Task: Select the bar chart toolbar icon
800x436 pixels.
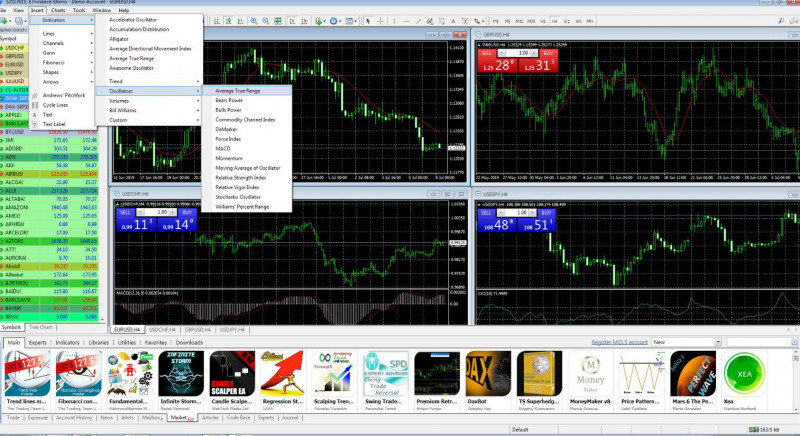Action: click(x=217, y=21)
